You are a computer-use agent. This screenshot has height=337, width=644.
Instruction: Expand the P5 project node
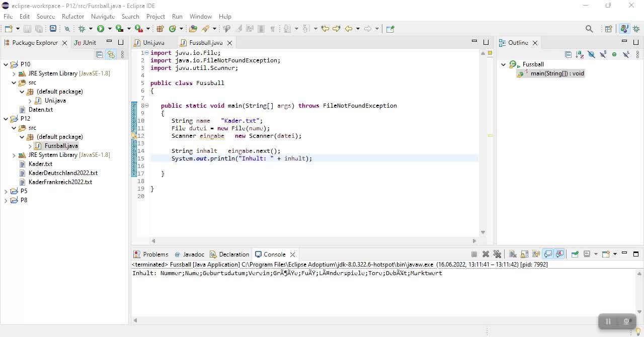click(x=6, y=191)
